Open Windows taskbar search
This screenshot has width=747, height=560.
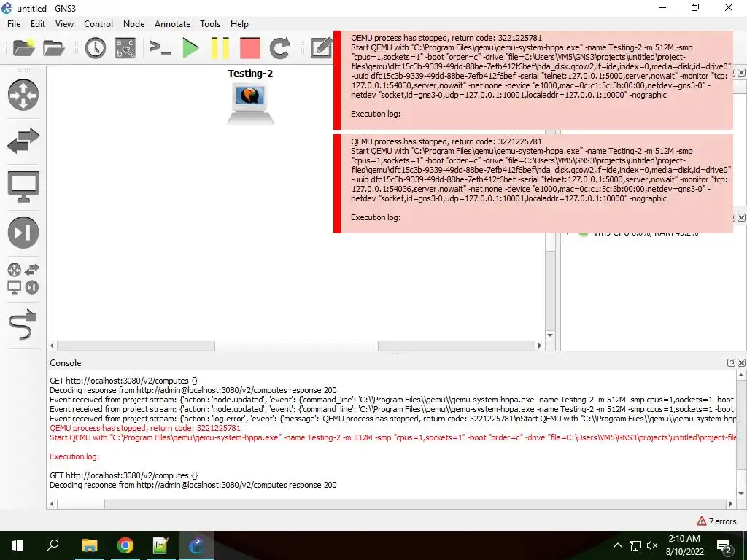point(53,545)
